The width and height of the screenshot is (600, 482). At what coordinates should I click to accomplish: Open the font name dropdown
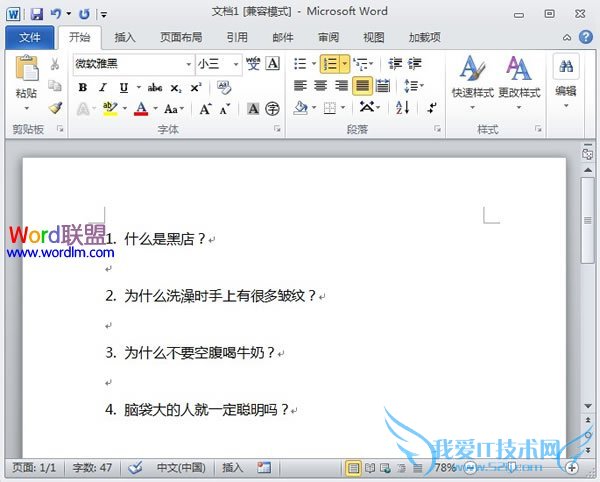(189, 64)
